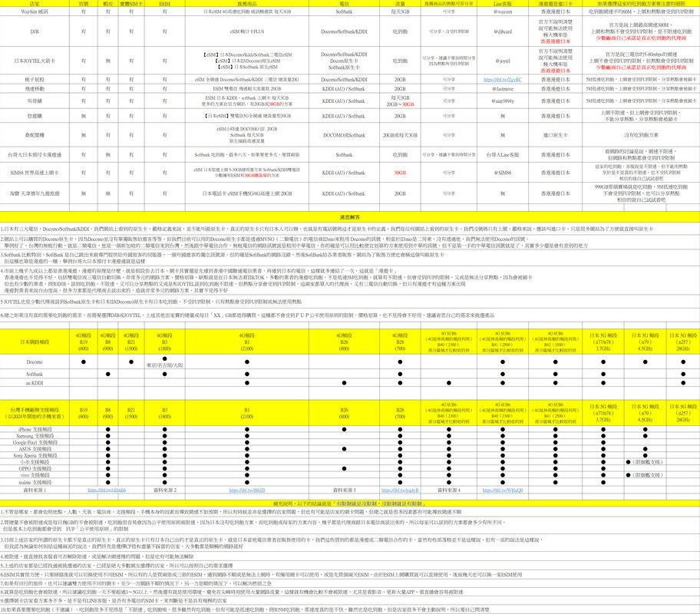
Task: Open the reurl link in the 桃子屁股 row
Action: (x=503, y=80)
